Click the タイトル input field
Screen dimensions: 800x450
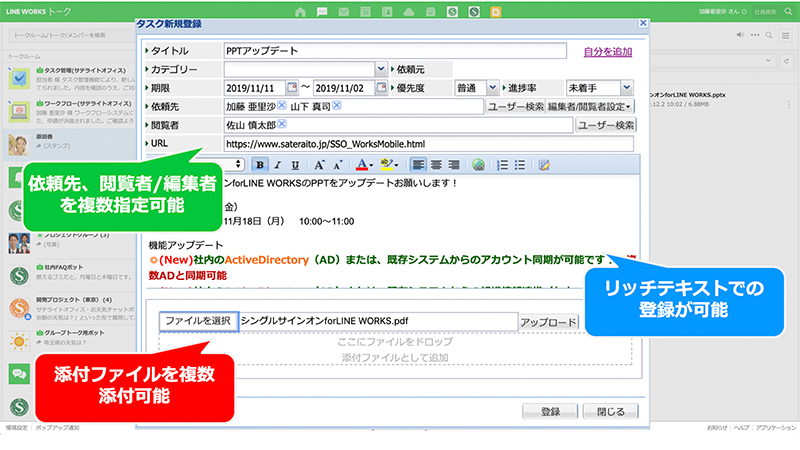pos(395,51)
